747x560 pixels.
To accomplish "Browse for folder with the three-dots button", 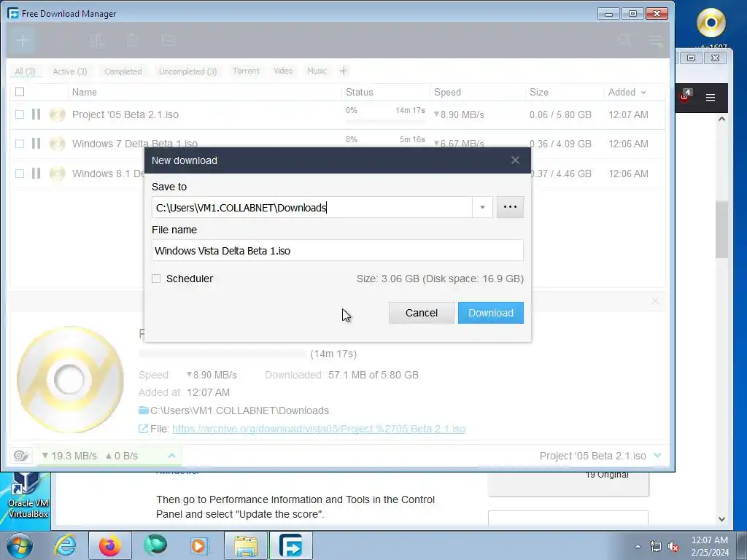I will pyautogui.click(x=510, y=207).
